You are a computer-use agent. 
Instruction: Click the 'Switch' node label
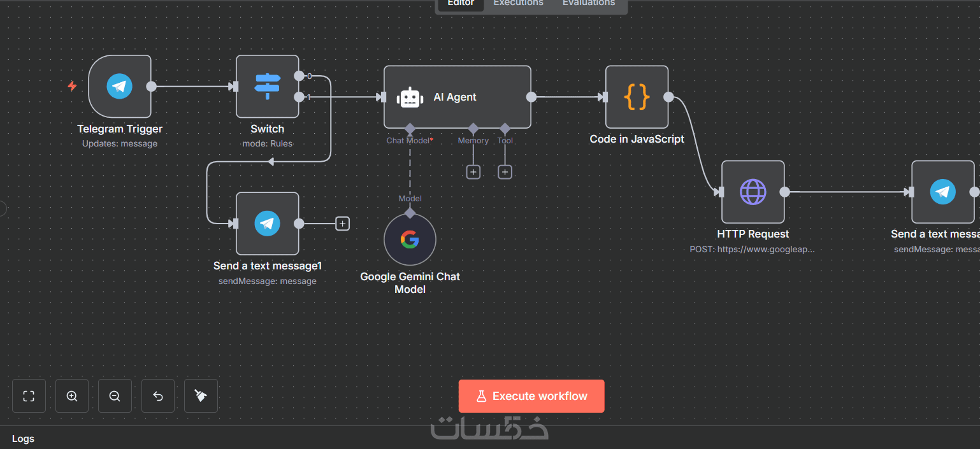coord(268,129)
